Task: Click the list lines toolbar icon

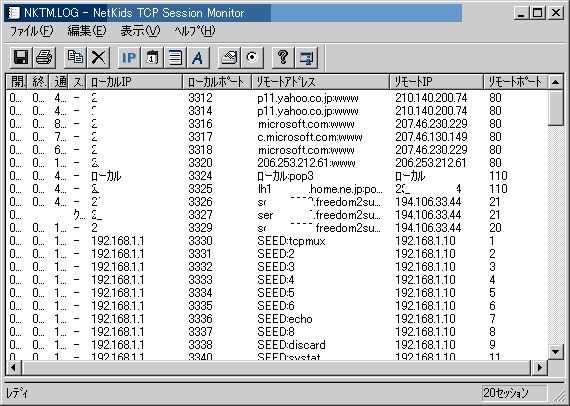Action: click(176, 57)
